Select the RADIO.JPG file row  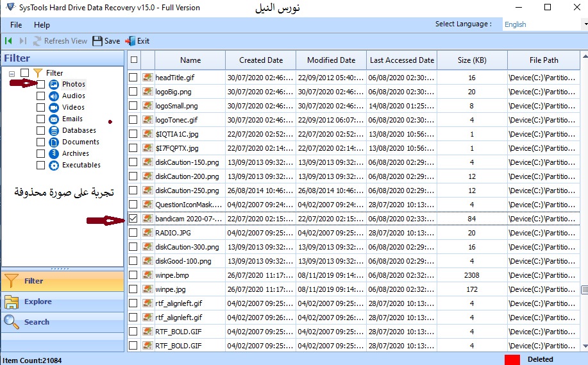pos(173,233)
